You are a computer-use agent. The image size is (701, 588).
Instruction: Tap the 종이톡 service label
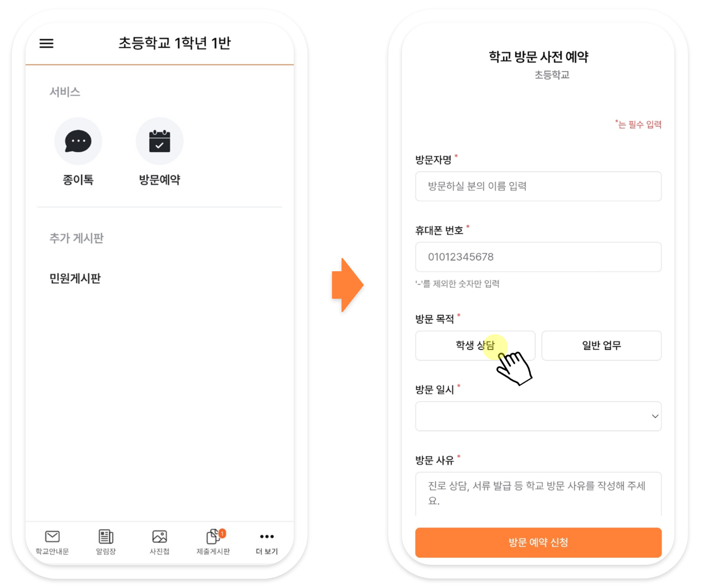coord(78,180)
